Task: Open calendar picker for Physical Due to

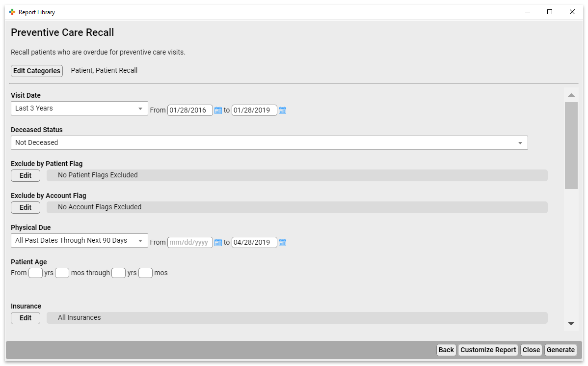Action: point(282,243)
